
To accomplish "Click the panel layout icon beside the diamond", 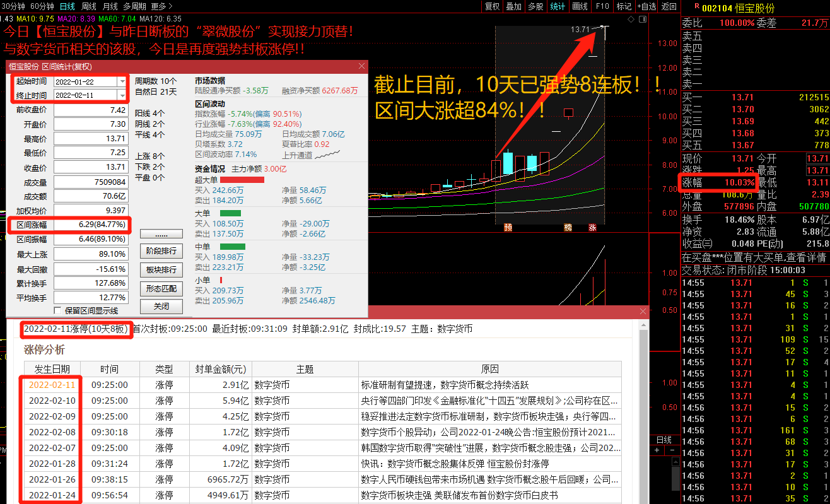I will [641, 20].
